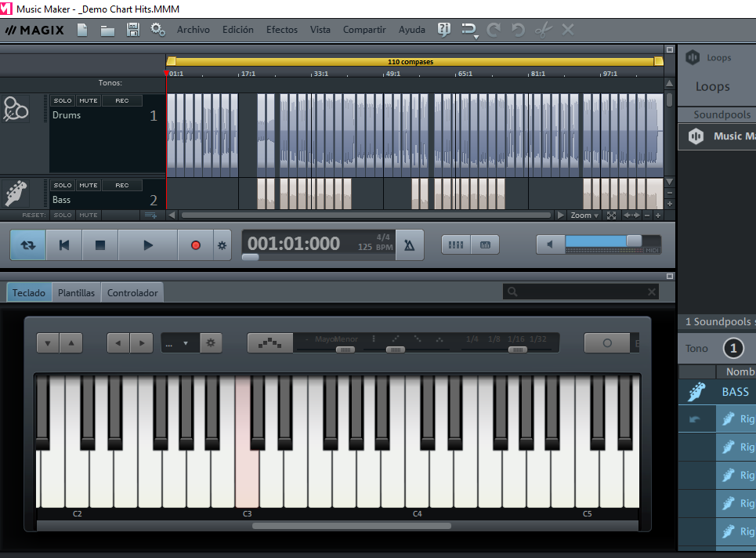This screenshot has width=756, height=558.
Task: Click the track list scroll-up arrow
Action: coord(669,83)
